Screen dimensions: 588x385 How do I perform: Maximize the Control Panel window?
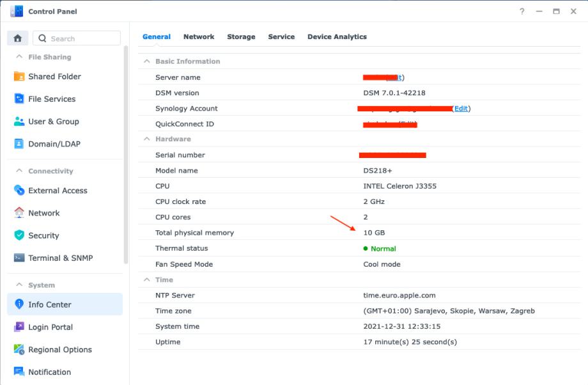coord(556,12)
